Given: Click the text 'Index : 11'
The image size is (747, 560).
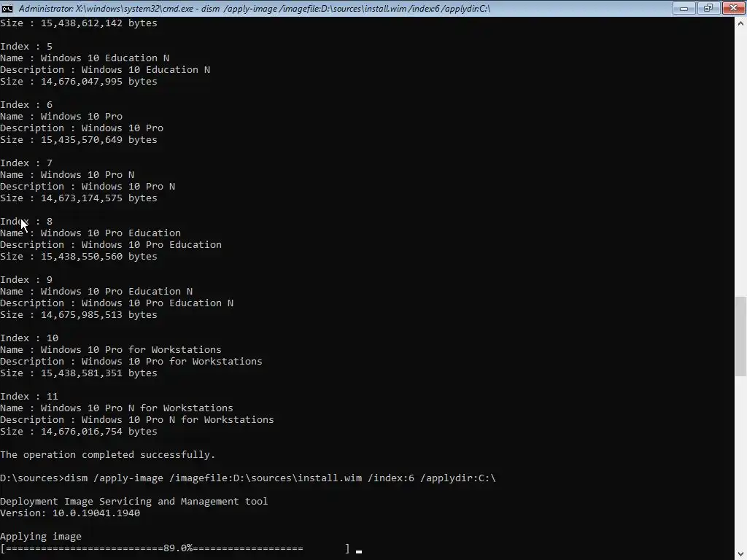Looking at the screenshot, I should click(29, 396).
